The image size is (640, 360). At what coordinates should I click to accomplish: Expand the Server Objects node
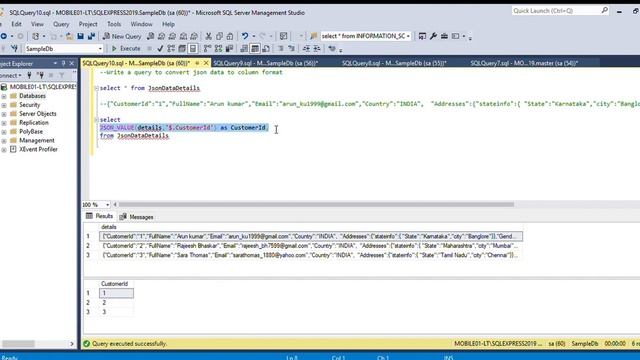click(x=4, y=114)
